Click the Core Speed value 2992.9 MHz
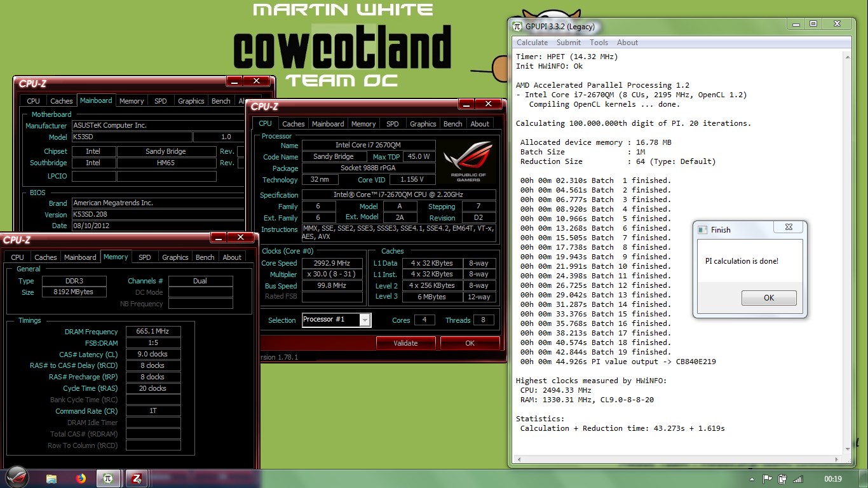The height and width of the screenshot is (488, 868). (332, 263)
